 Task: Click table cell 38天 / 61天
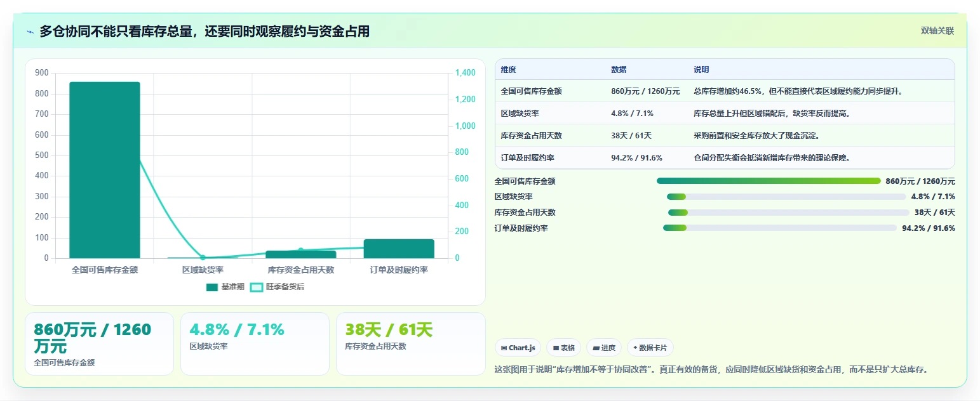pyautogui.click(x=631, y=136)
